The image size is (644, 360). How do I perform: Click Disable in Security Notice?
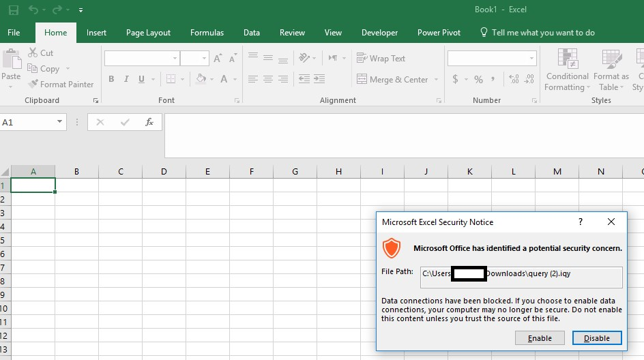[597, 337]
